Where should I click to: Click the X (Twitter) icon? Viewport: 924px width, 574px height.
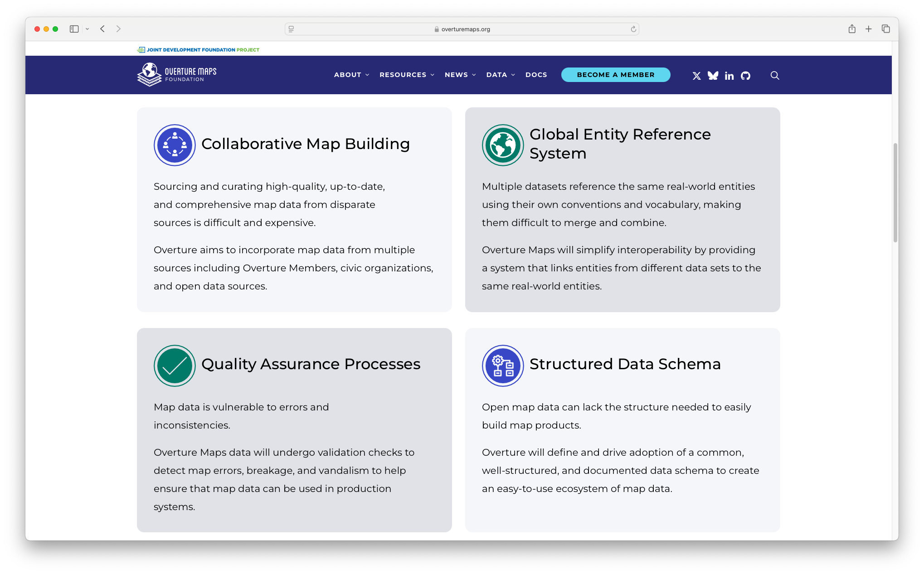(x=697, y=75)
